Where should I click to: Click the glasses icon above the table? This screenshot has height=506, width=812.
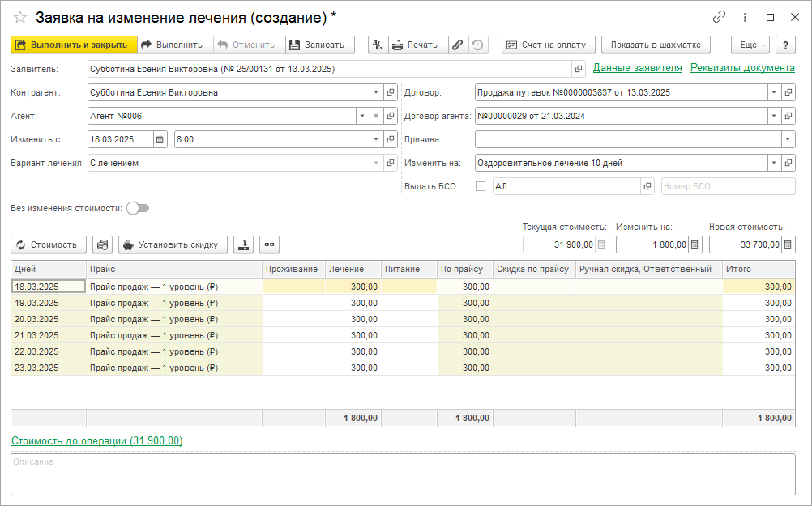[x=269, y=244]
